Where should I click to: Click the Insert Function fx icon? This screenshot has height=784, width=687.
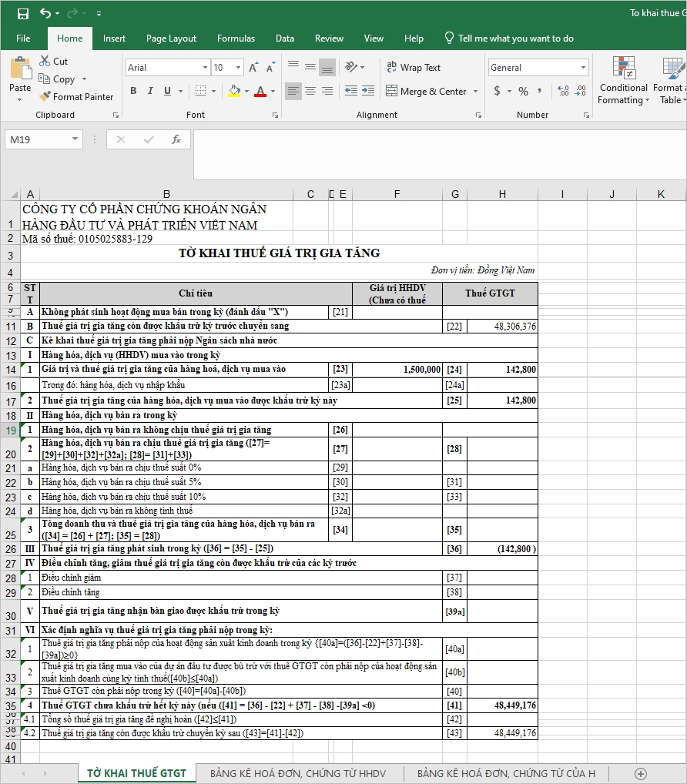(x=176, y=139)
